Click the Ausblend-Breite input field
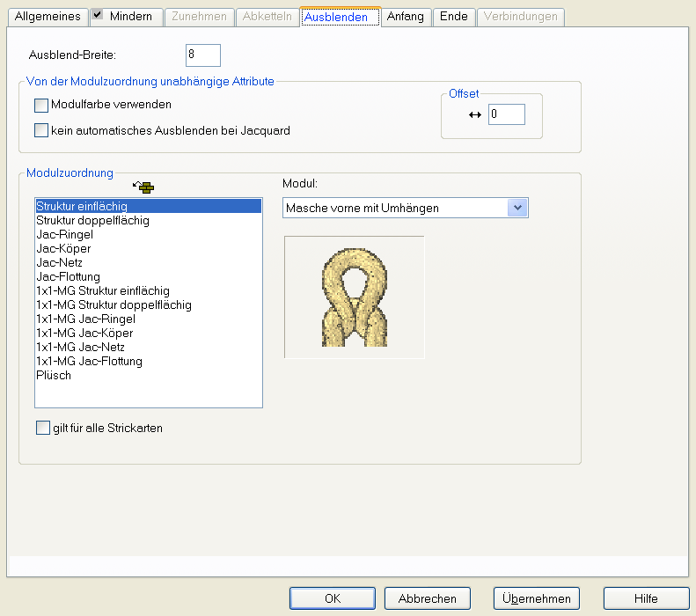The height and width of the screenshot is (616, 696). pyautogui.click(x=202, y=55)
